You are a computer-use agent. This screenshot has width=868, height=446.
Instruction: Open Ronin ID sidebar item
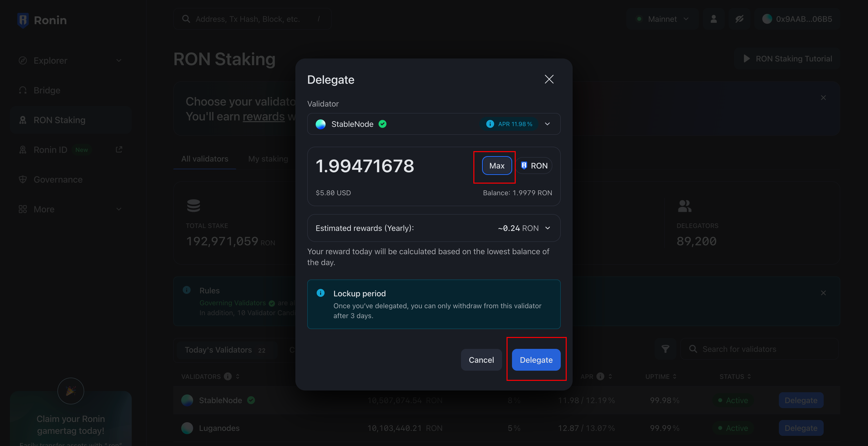71,150
